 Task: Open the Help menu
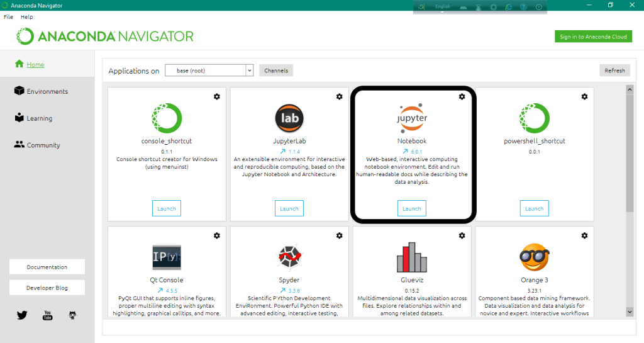pos(26,17)
